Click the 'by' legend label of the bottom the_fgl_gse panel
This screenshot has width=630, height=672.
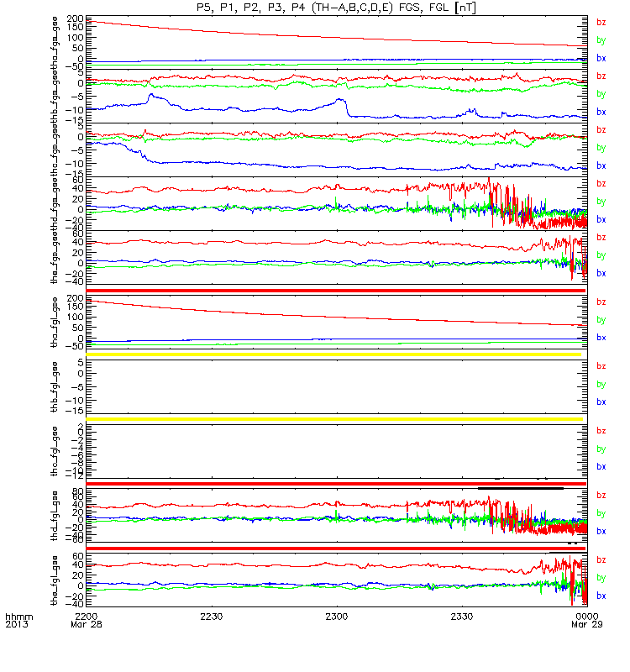(x=601, y=578)
